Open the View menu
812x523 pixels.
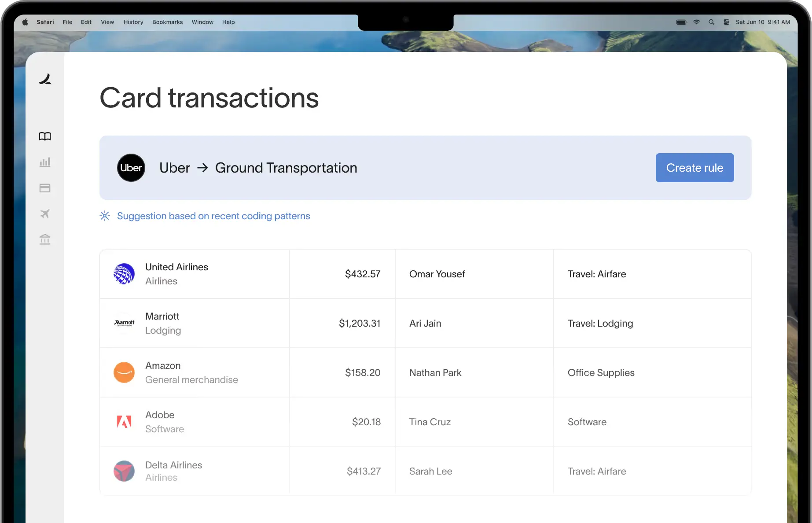pyautogui.click(x=107, y=22)
